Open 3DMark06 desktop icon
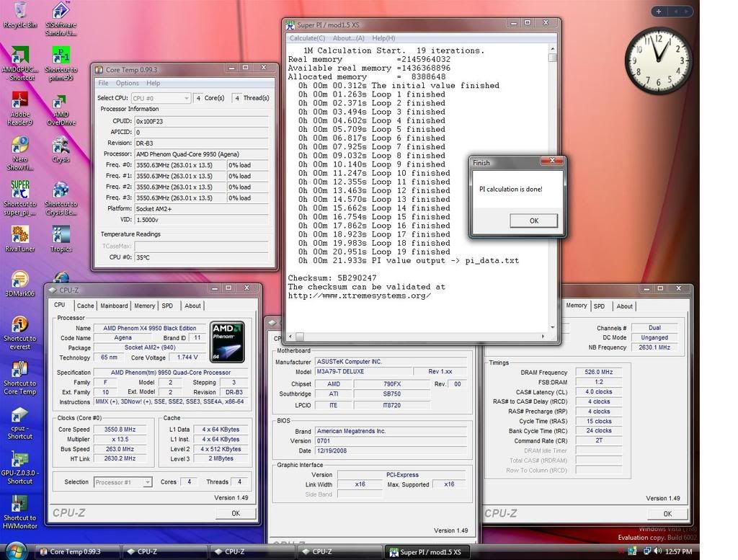 click(x=19, y=284)
